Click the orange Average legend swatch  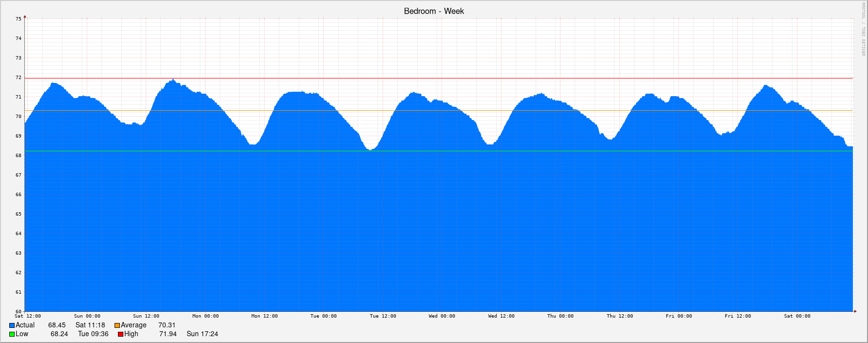(x=117, y=325)
